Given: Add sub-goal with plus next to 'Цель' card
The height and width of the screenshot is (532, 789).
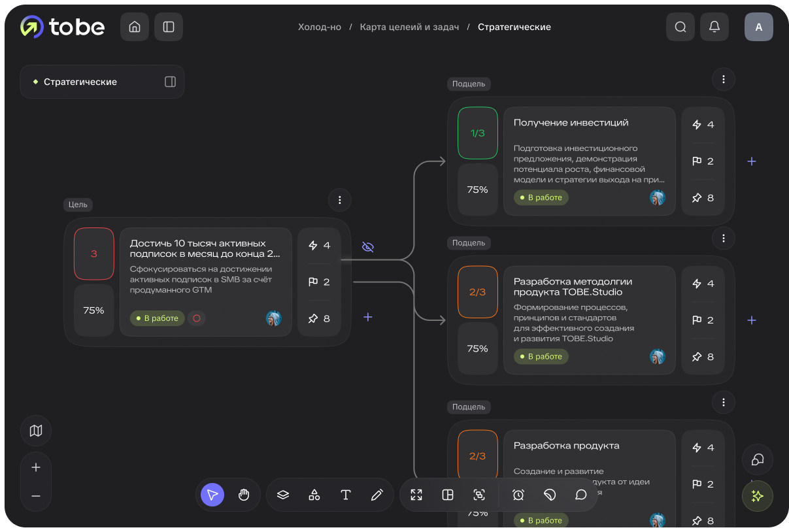Looking at the screenshot, I should 368,317.
